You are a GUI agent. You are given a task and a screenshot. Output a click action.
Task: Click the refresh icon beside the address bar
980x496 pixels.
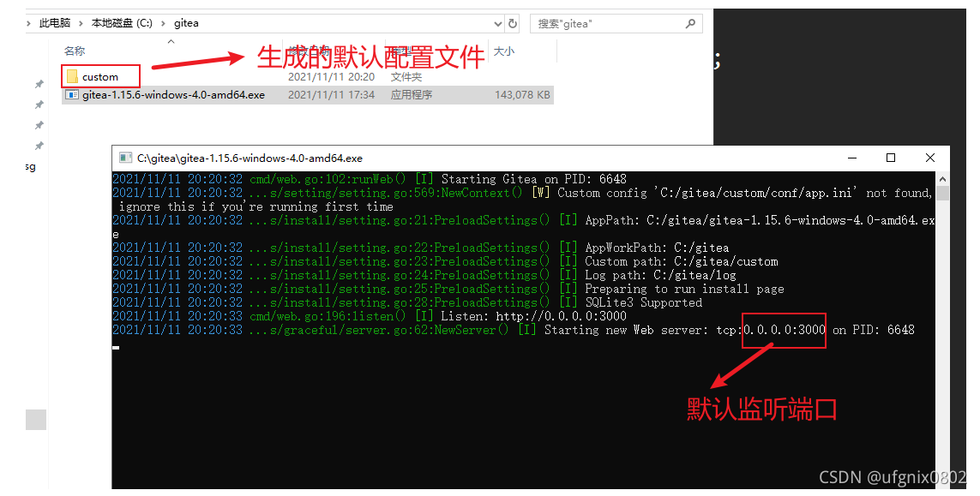[x=512, y=23]
